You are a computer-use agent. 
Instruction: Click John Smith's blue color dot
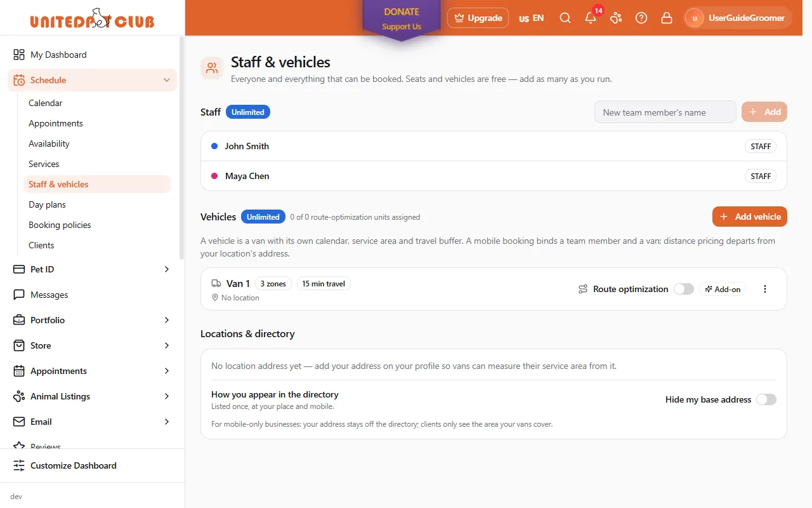click(214, 146)
